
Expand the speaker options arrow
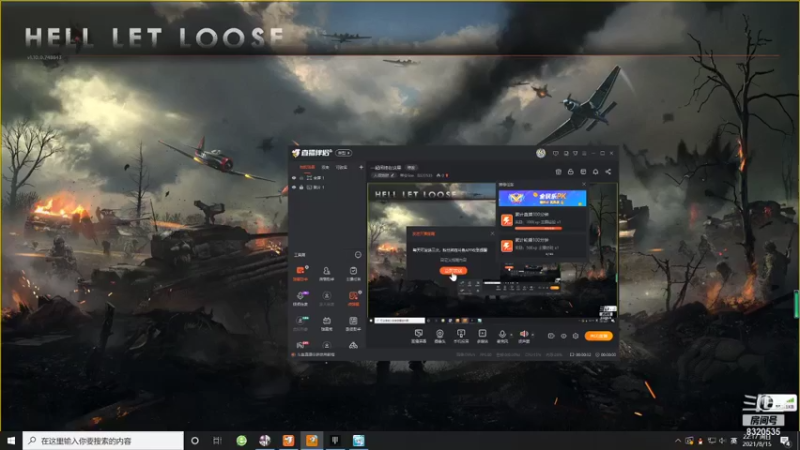point(533,335)
